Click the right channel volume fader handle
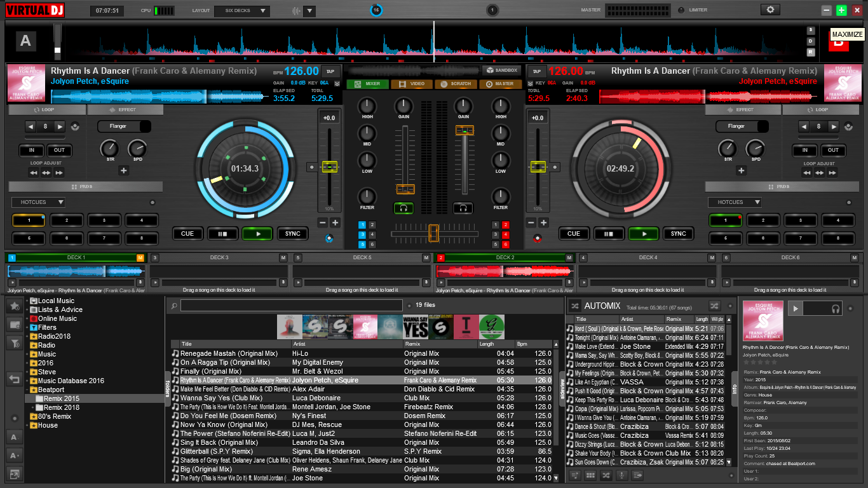 click(465, 130)
